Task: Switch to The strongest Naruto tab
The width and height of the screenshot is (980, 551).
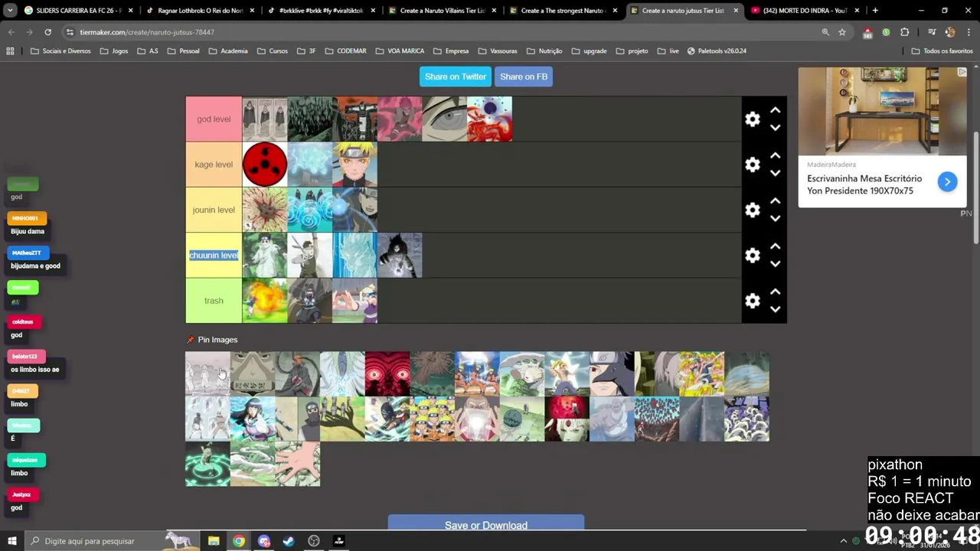Action: tap(565, 11)
